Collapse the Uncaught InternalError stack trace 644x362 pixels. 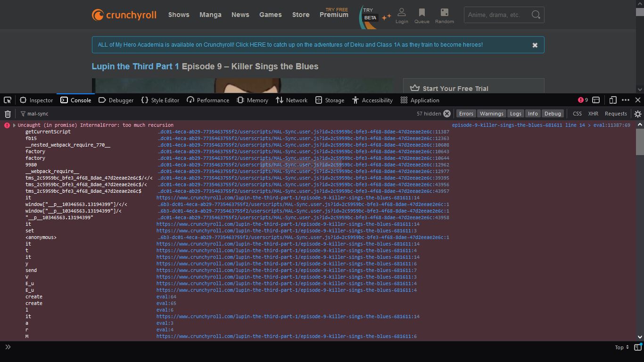click(x=14, y=125)
